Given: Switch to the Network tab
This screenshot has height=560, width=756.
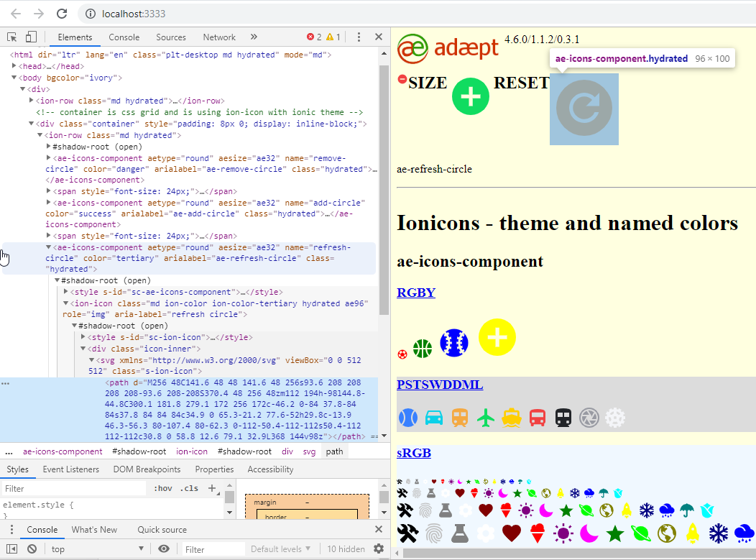Looking at the screenshot, I should tap(219, 37).
